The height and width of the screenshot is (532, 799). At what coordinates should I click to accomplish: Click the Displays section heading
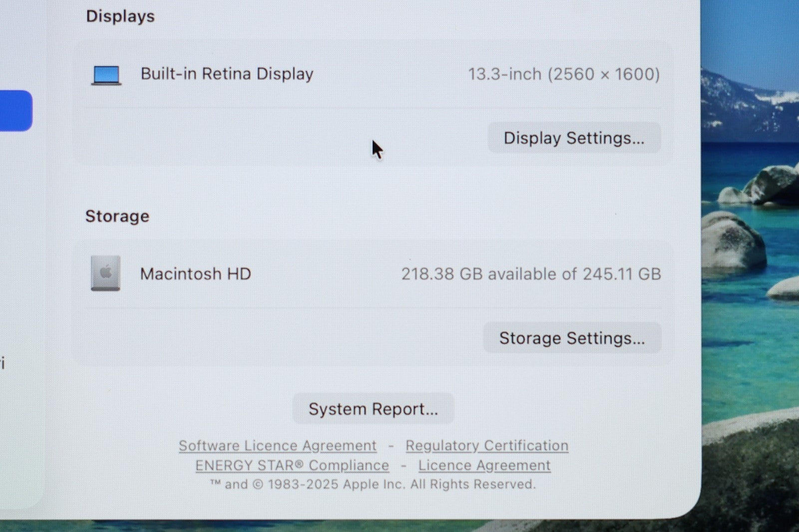[120, 16]
